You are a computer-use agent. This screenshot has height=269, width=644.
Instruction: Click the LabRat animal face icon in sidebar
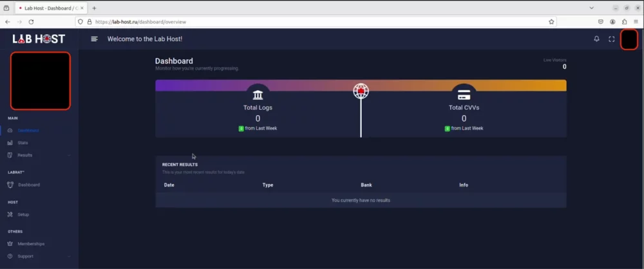10,185
